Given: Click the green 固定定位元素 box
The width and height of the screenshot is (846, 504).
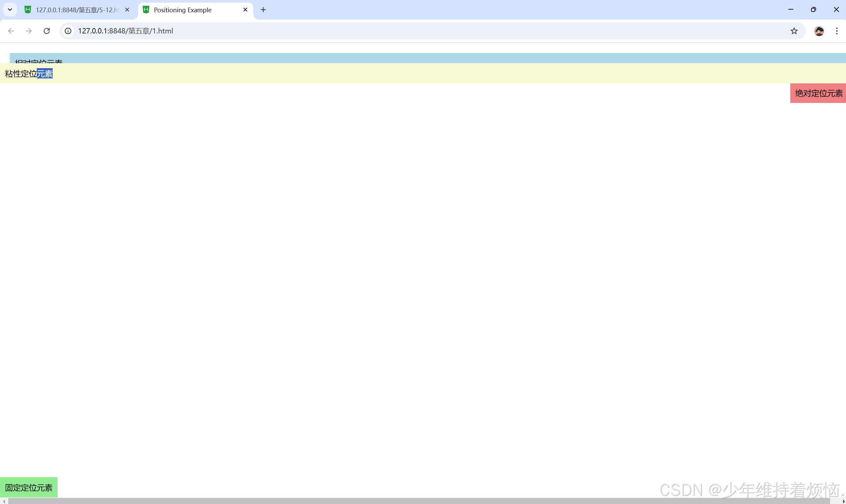Looking at the screenshot, I should coord(28,487).
